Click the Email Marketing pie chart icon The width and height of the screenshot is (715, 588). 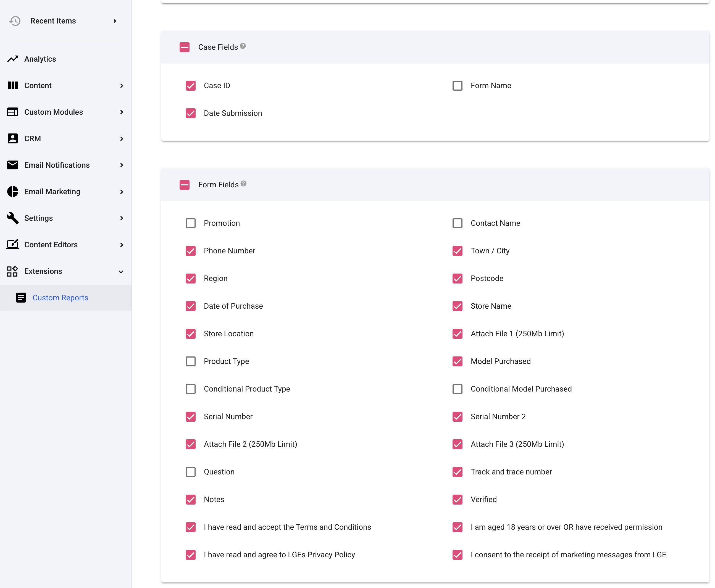(13, 192)
